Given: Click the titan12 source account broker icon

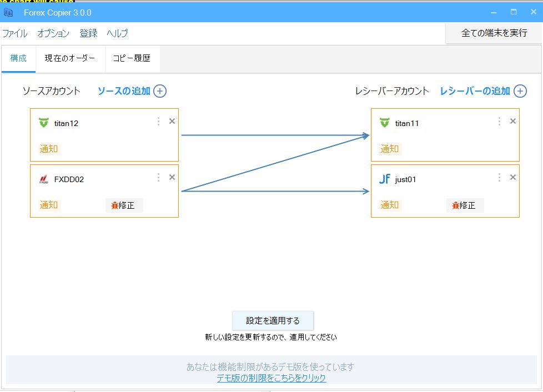Looking at the screenshot, I should (x=44, y=123).
